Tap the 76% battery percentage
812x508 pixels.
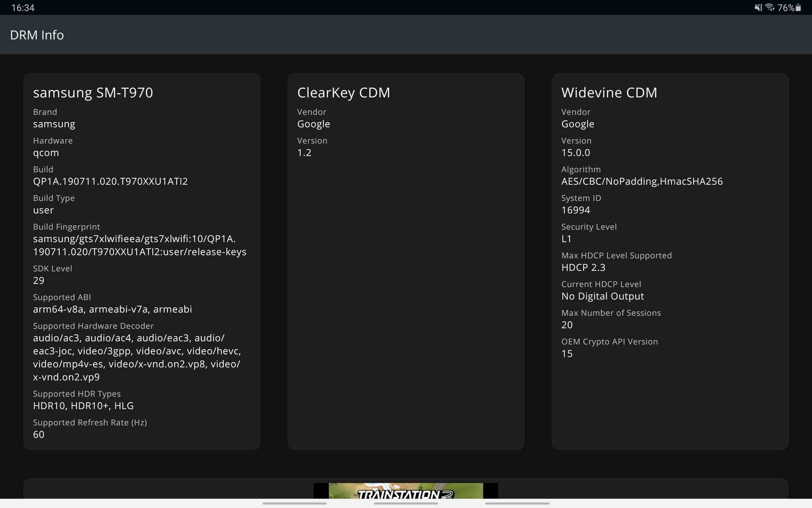(786, 8)
